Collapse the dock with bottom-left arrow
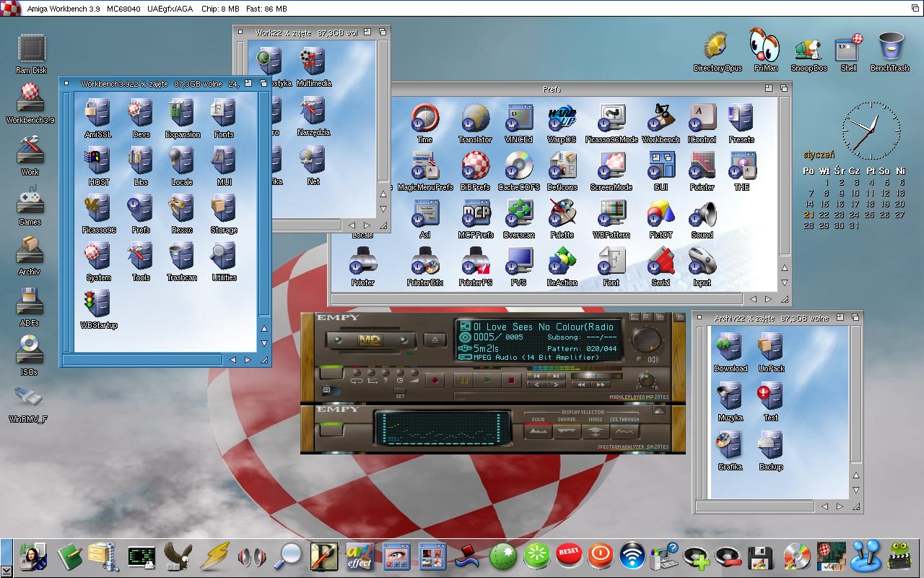 (x=6, y=571)
